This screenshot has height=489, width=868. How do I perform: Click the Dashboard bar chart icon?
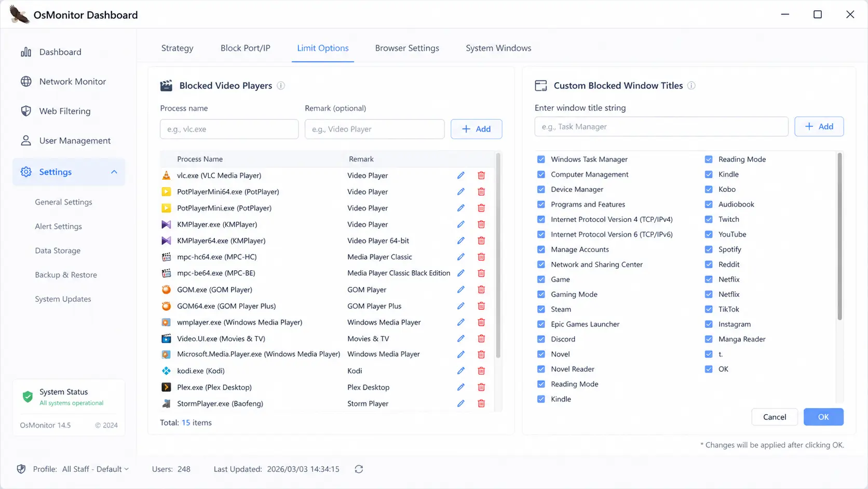[26, 52]
